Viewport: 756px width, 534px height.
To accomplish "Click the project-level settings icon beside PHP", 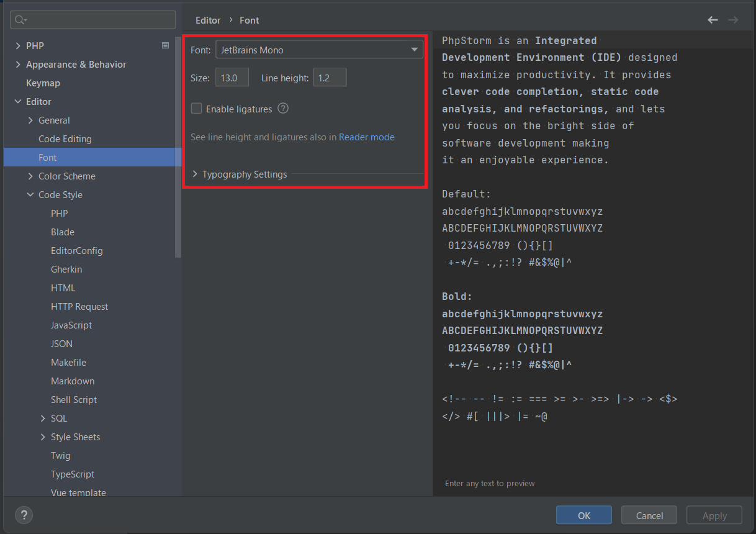I will 165,45.
